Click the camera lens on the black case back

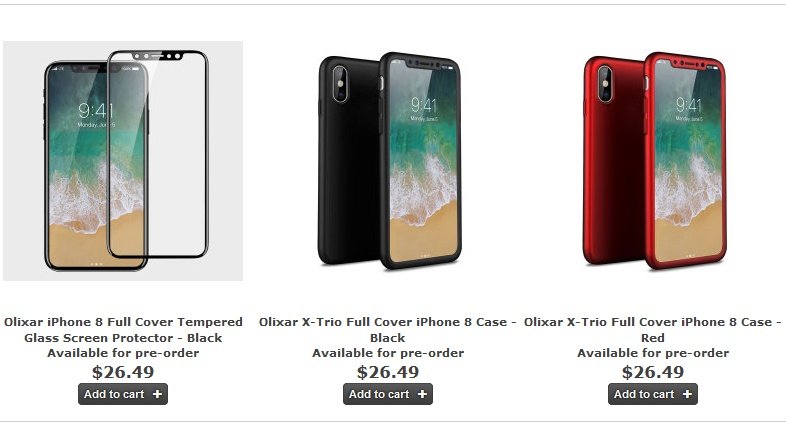[x=340, y=84]
